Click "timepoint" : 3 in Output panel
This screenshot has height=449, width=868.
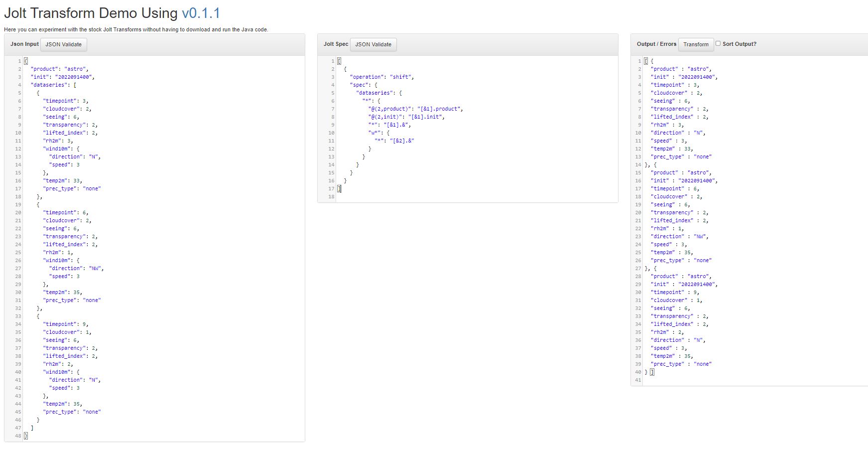pos(675,85)
